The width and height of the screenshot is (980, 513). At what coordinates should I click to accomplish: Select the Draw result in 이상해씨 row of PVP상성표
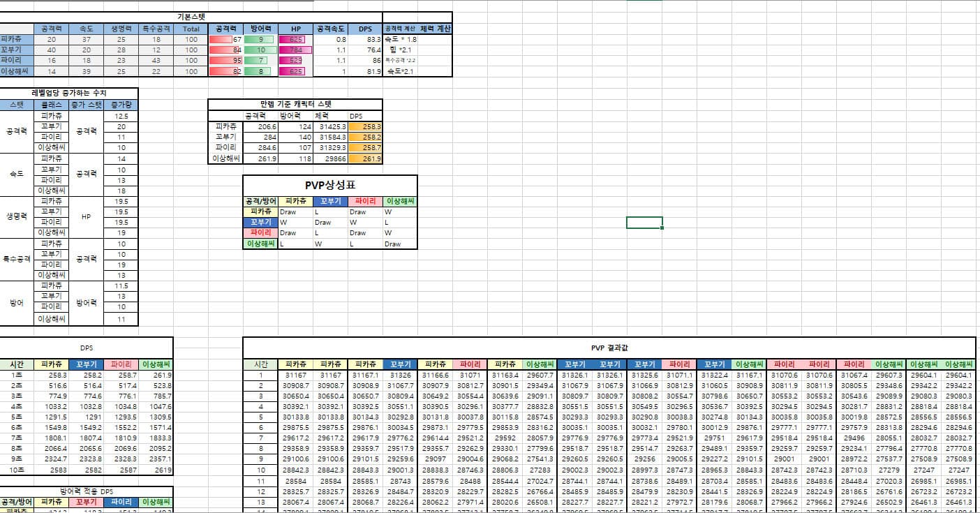coord(400,244)
